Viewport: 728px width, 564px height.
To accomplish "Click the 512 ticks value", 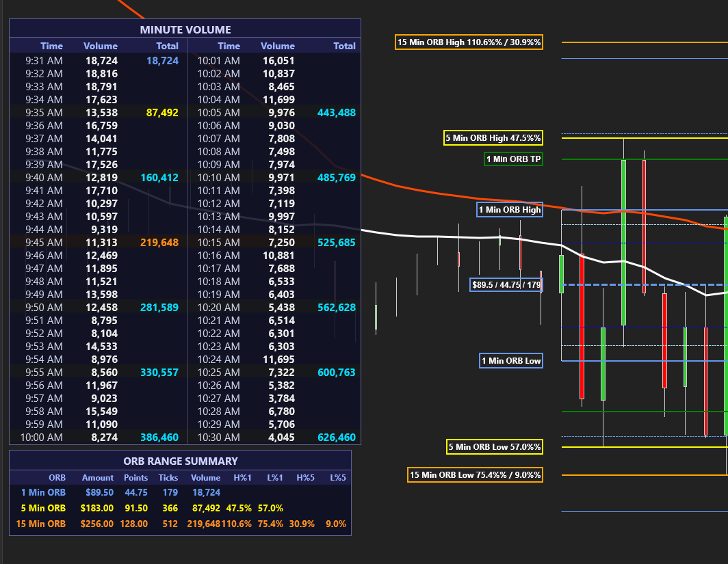I will (170, 524).
